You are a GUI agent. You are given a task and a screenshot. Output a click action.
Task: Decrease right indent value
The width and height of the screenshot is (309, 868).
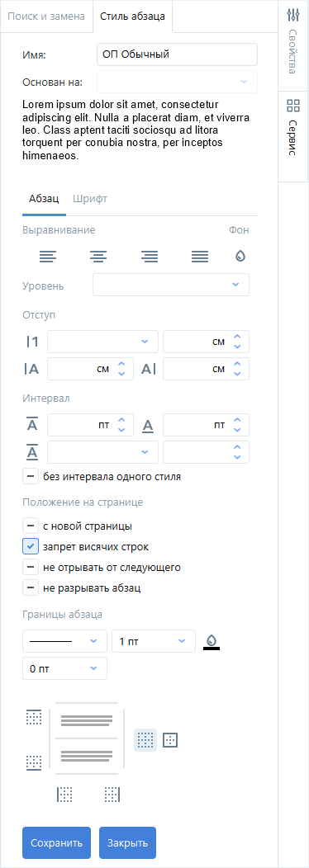237,375
